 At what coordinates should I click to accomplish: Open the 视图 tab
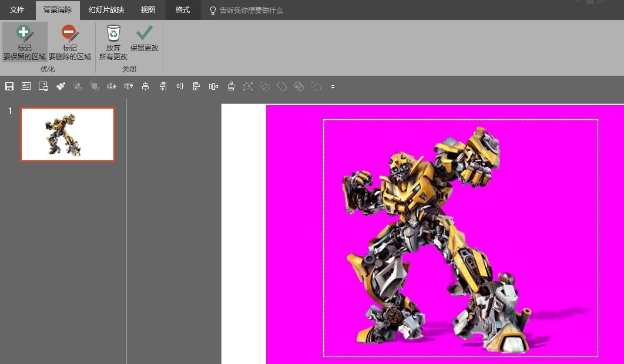click(x=148, y=10)
